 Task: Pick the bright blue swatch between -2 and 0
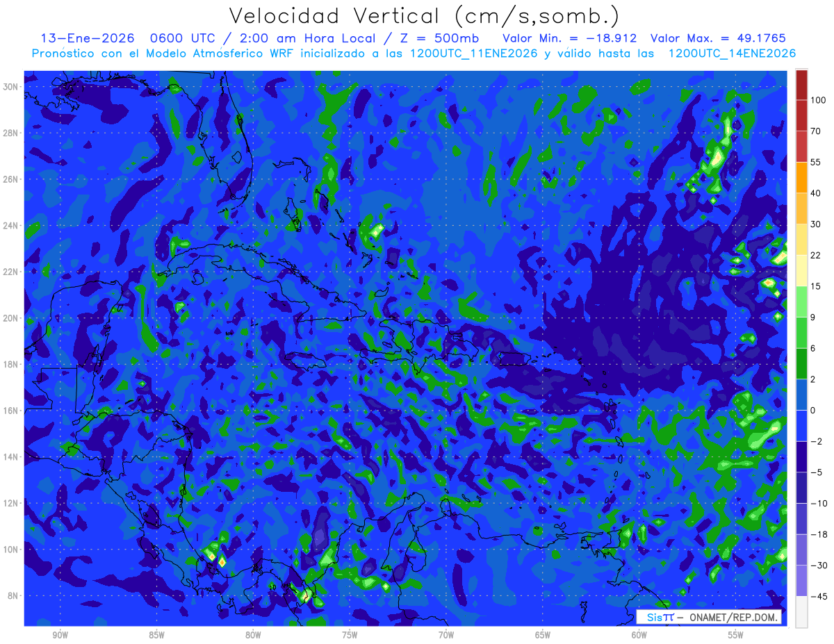pos(801,426)
